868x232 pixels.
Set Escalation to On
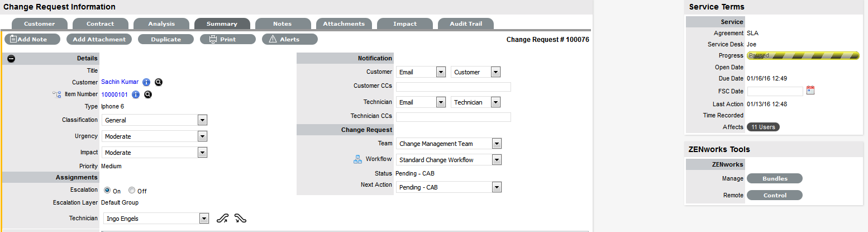click(x=107, y=191)
